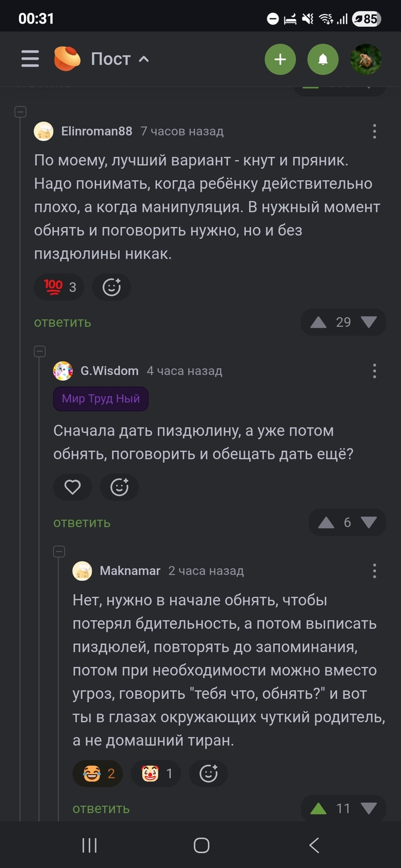Collapse Elinroman88 comment thread
Viewport: 401px width, 868px height.
pos(21,112)
